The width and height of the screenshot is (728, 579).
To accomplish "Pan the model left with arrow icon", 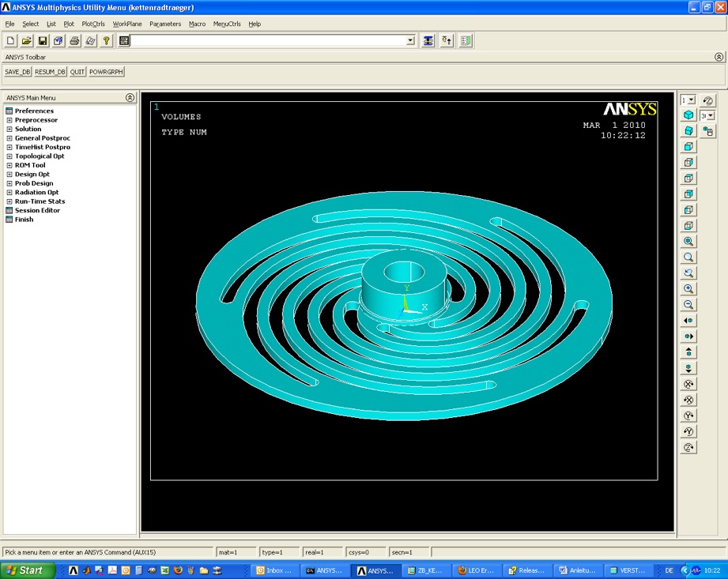I will [688, 320].
